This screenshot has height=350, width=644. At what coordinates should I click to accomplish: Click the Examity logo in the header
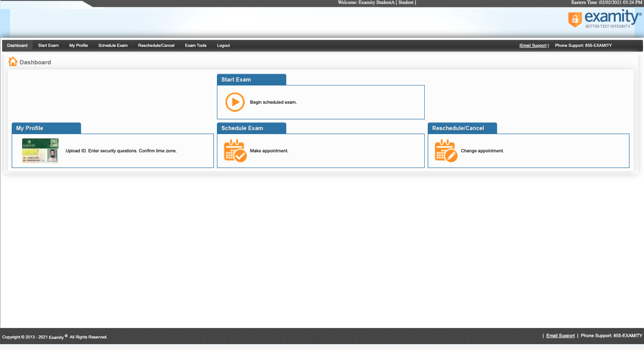[x=605, y=19]
